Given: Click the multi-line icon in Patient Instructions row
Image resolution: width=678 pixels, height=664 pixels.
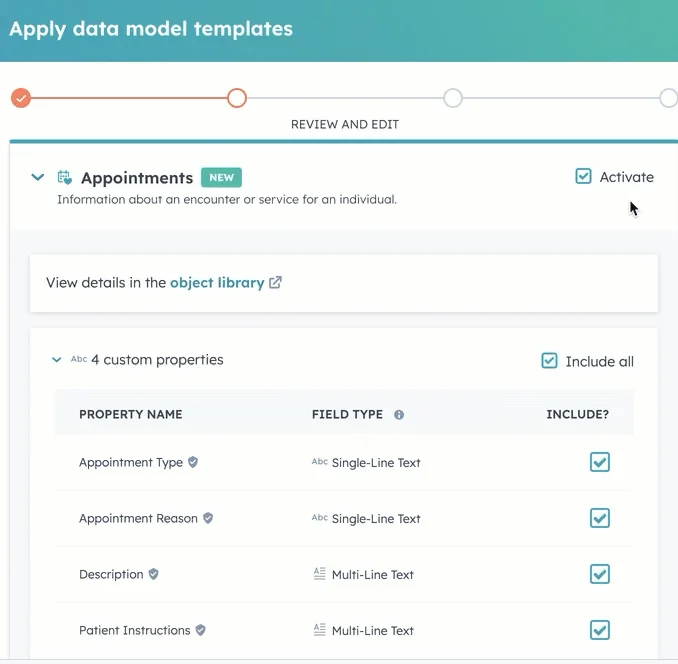Looking at the screenshot, I should [x=320, y=629].
